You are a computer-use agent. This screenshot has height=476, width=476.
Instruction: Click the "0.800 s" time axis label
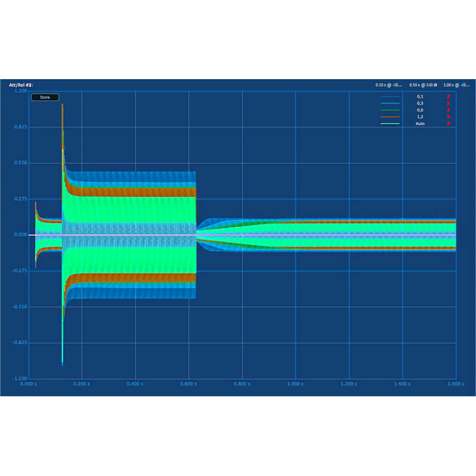[242, 384]
